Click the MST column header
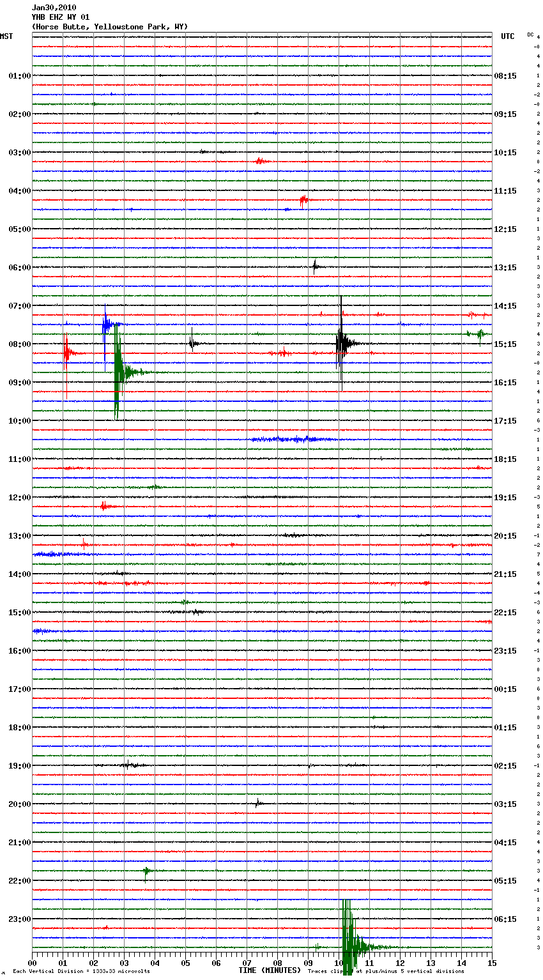543x980 pixels. tap(6, 36)
